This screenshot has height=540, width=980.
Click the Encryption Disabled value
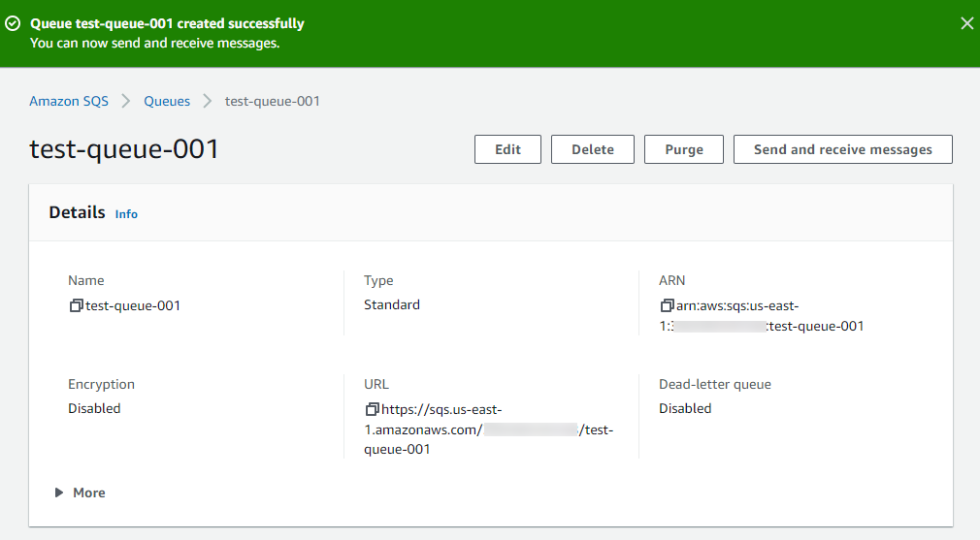coord(94,408)
